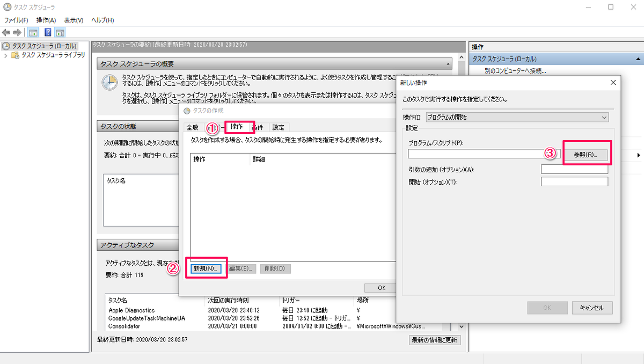Open the 表示(V) menu
This screenshot has height=364, width=644.
(x=74, y=20)
